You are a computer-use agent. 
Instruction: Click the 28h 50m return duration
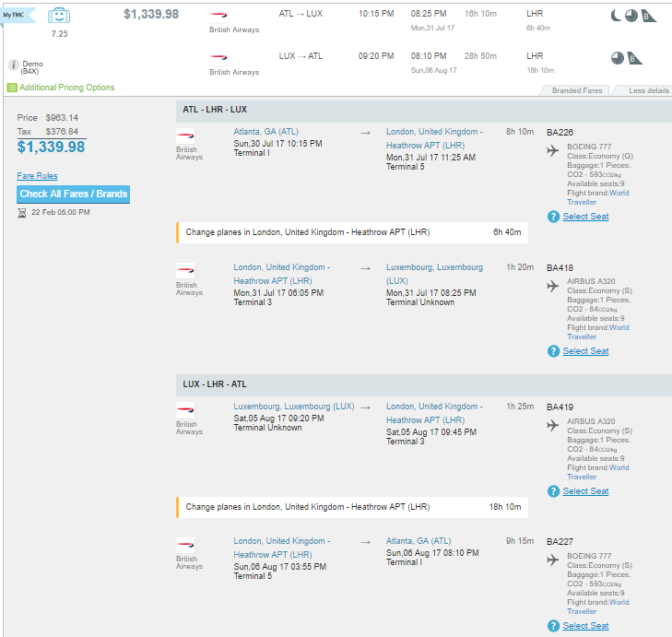click(480, 56)
